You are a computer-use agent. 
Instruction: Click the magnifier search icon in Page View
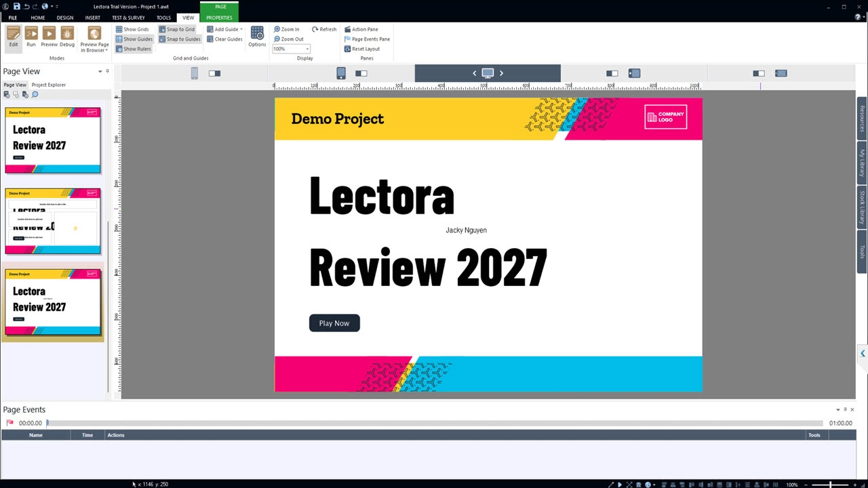click(x=35, y=94)
